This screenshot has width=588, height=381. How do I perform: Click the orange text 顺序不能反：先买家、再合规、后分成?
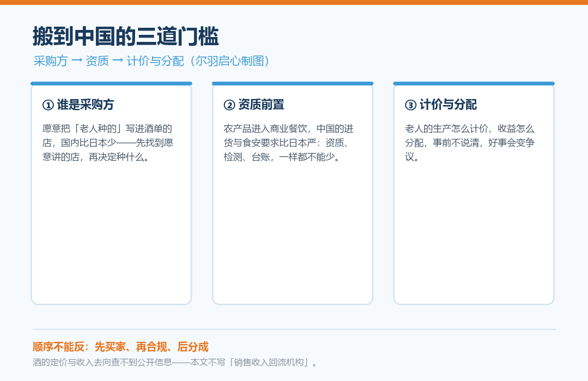tap(120, 347)
